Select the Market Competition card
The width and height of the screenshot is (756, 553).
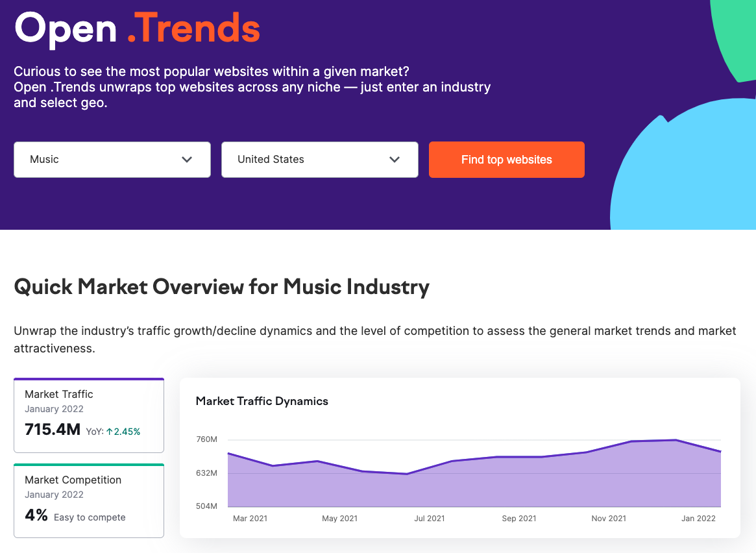(89, 500)
